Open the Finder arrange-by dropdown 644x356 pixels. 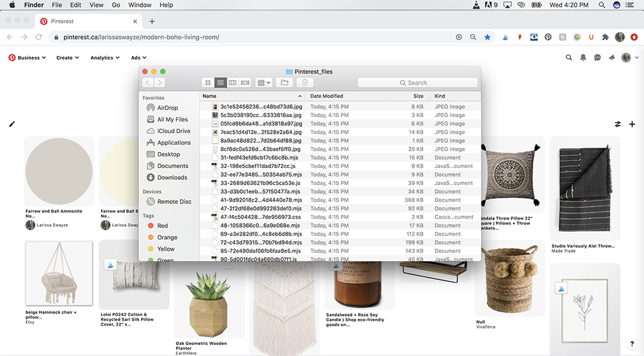coord(263,82)
